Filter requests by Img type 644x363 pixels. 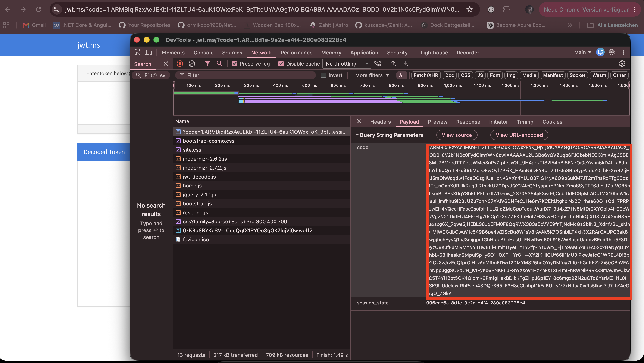tap(511, 75)
